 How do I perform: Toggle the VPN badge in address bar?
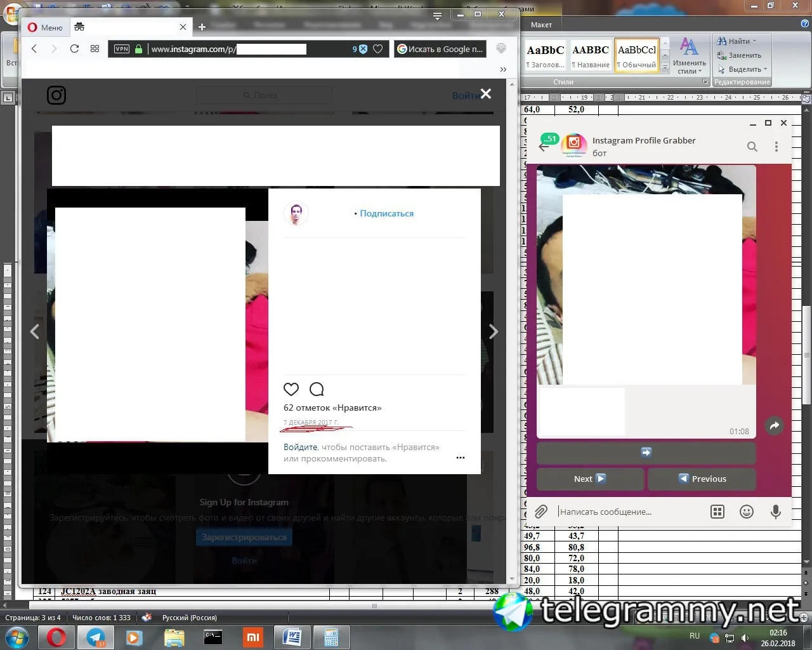[x=122, y=49]
